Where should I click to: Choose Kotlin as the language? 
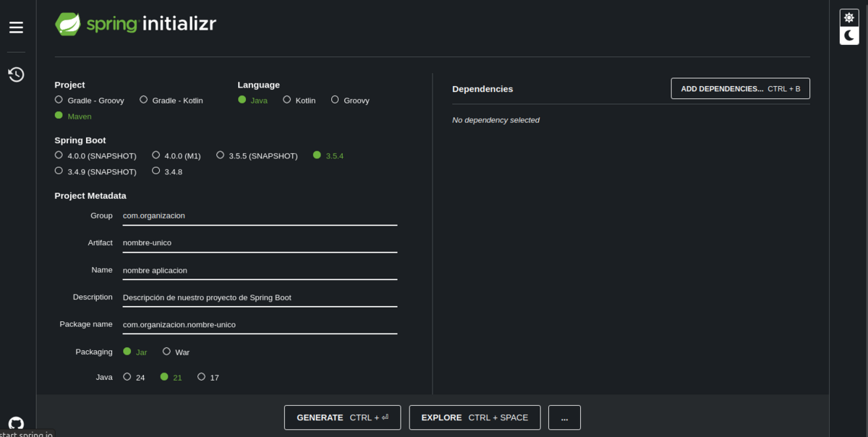[299, 101]
